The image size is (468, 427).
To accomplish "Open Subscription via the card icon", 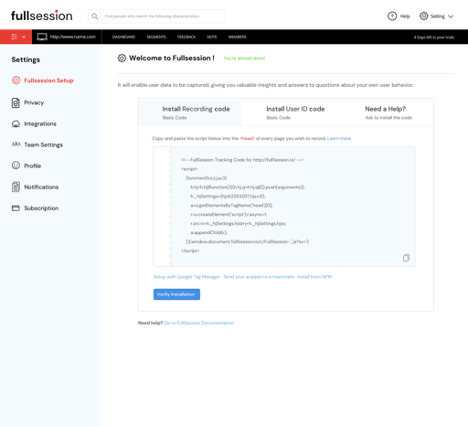I will tap(16, 208).
